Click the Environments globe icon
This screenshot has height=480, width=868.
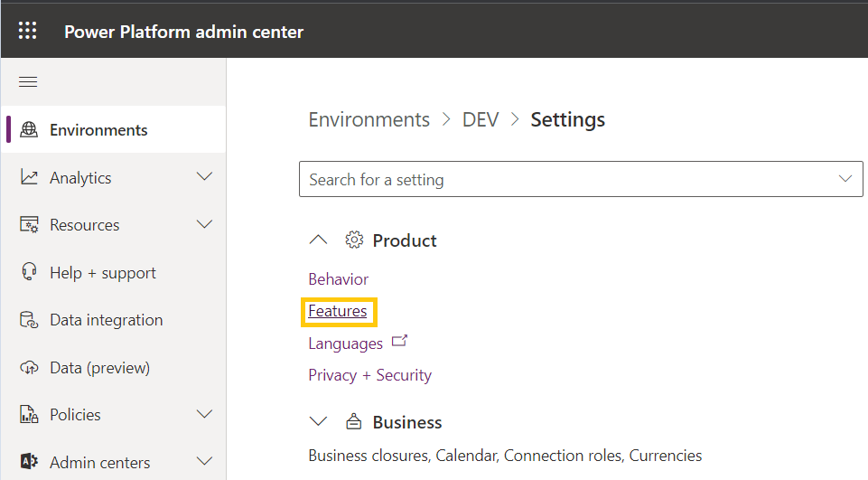pos(29,130)
